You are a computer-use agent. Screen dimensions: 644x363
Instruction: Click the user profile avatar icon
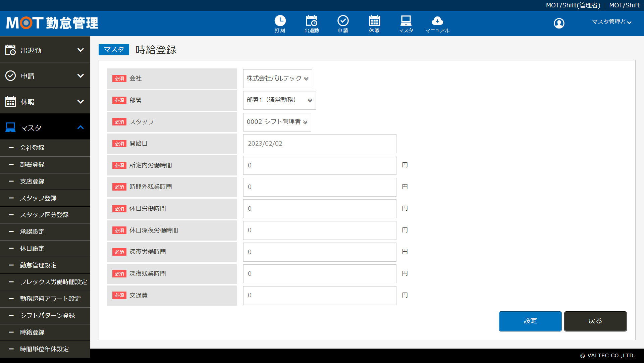pyautogui.click(x=559, y=23)
